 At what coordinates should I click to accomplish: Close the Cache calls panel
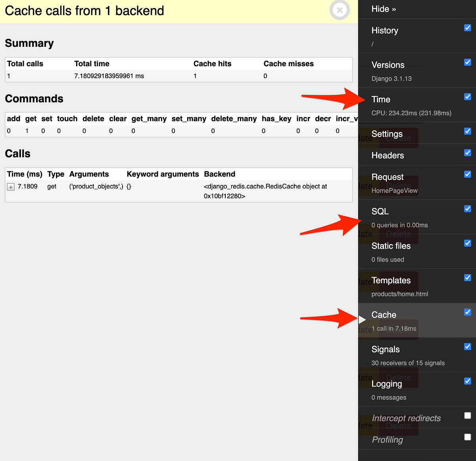(x=340, y=11)
